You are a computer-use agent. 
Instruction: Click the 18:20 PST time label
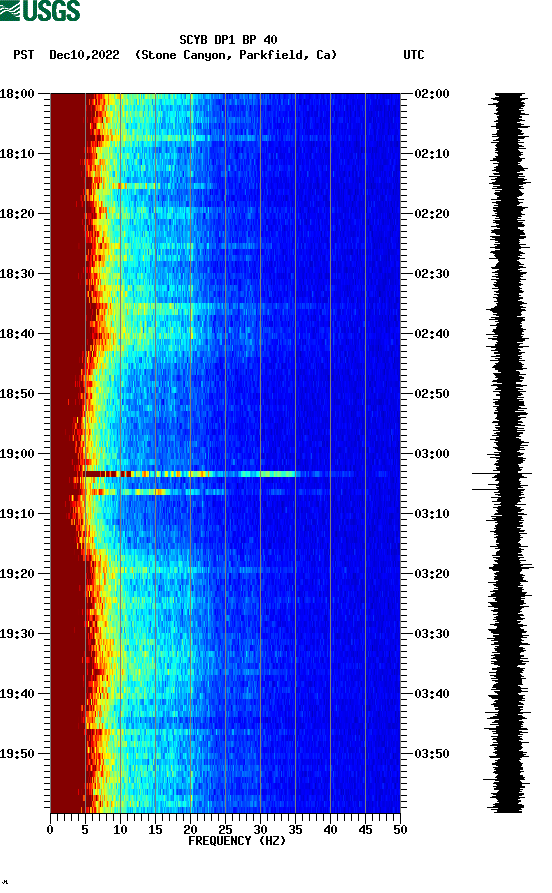coord(17,214)
